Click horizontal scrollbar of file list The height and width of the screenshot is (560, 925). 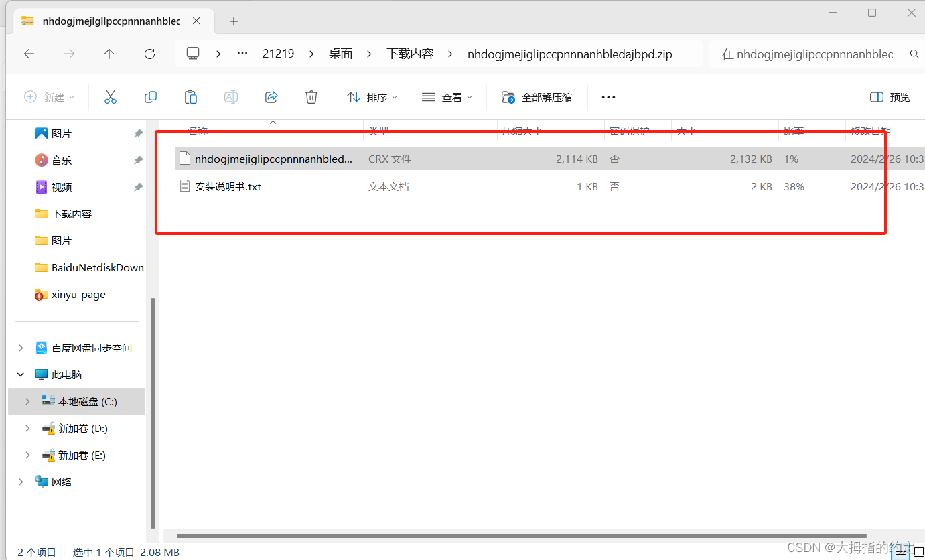click(521, 535)
